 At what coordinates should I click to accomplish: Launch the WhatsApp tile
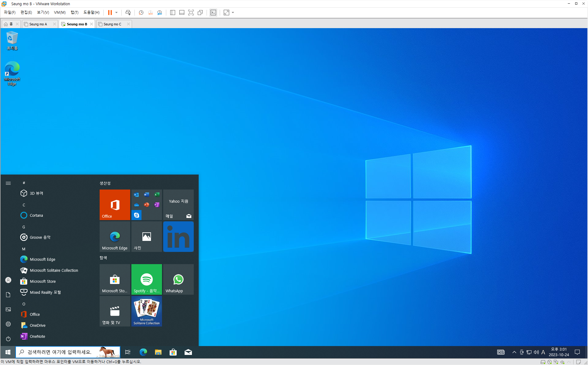178,279
